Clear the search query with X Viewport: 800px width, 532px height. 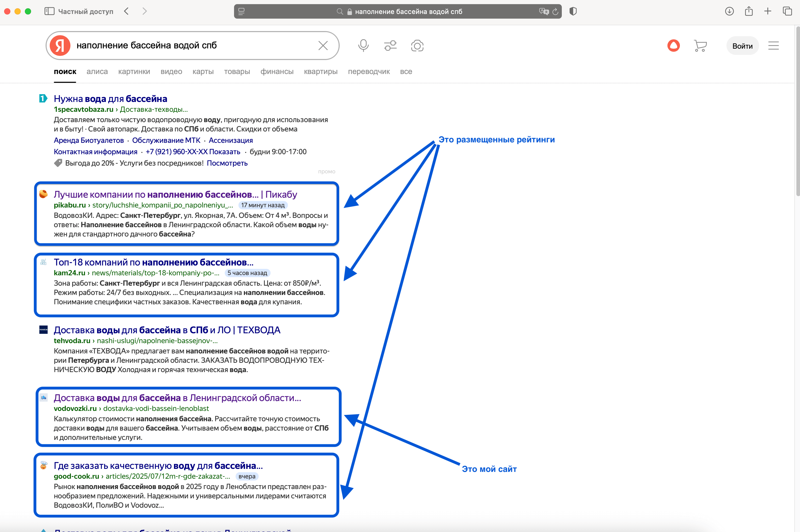tap(323, 46)
